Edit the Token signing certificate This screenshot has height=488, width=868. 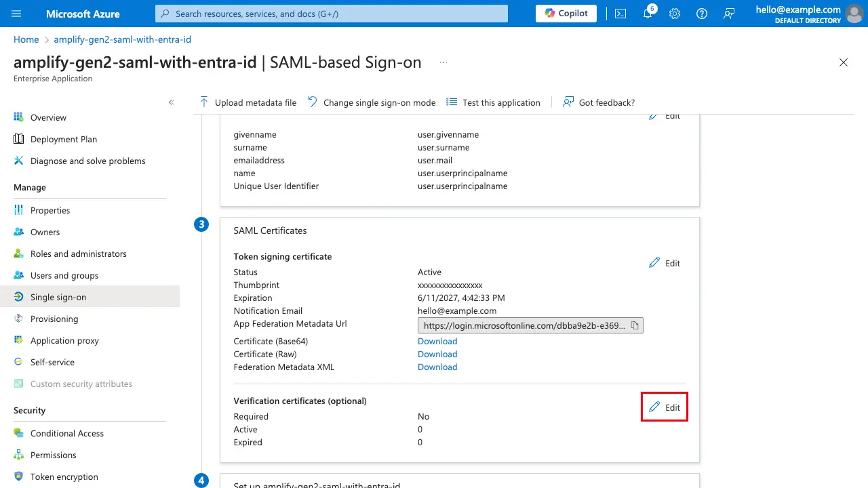pos(665,263)
